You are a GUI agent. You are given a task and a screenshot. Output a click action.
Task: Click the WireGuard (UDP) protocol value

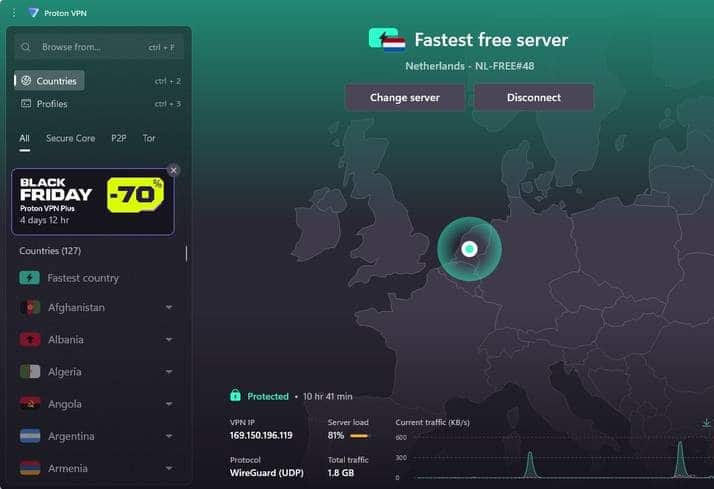[266, 473]
